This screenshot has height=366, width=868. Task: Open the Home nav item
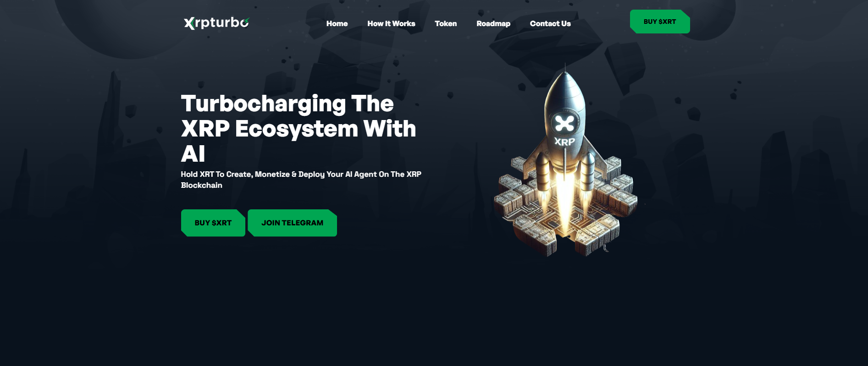click(x=337, y=23)
